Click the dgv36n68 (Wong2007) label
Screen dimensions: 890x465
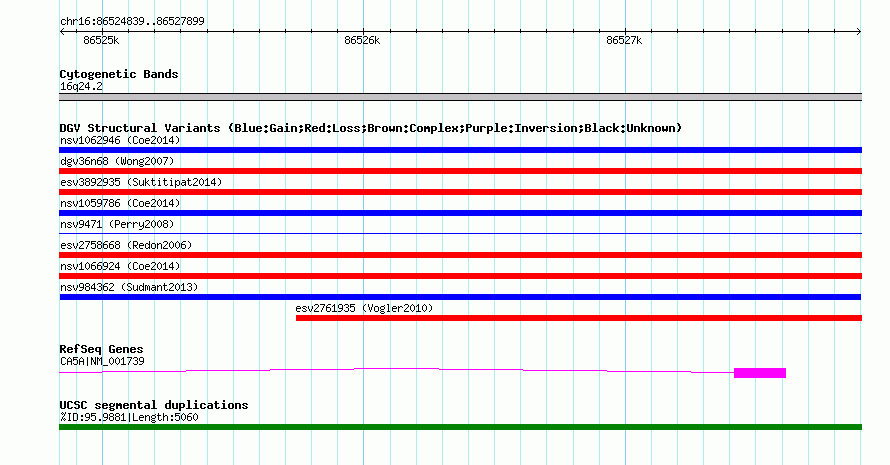point(117,161)
